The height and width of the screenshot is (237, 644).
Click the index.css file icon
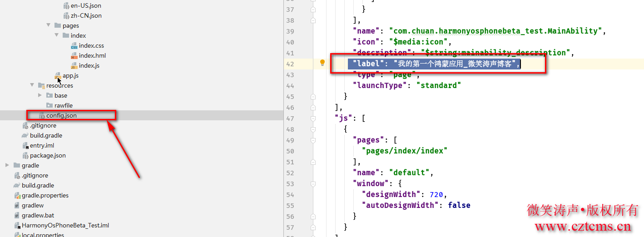coord(74,45)
